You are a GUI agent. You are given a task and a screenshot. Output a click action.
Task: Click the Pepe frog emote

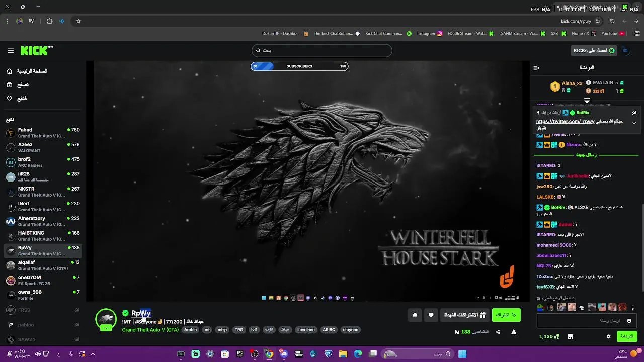click(540, 307)
